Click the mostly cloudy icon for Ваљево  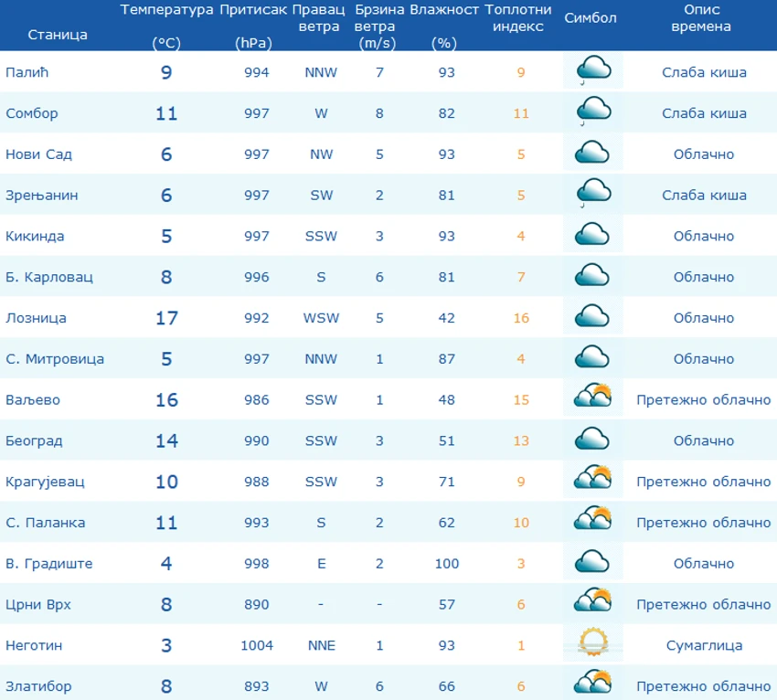(x=592, y=396)
